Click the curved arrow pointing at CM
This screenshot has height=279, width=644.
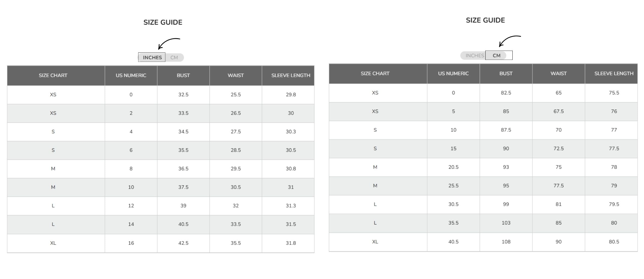click(x=509, y=41)
